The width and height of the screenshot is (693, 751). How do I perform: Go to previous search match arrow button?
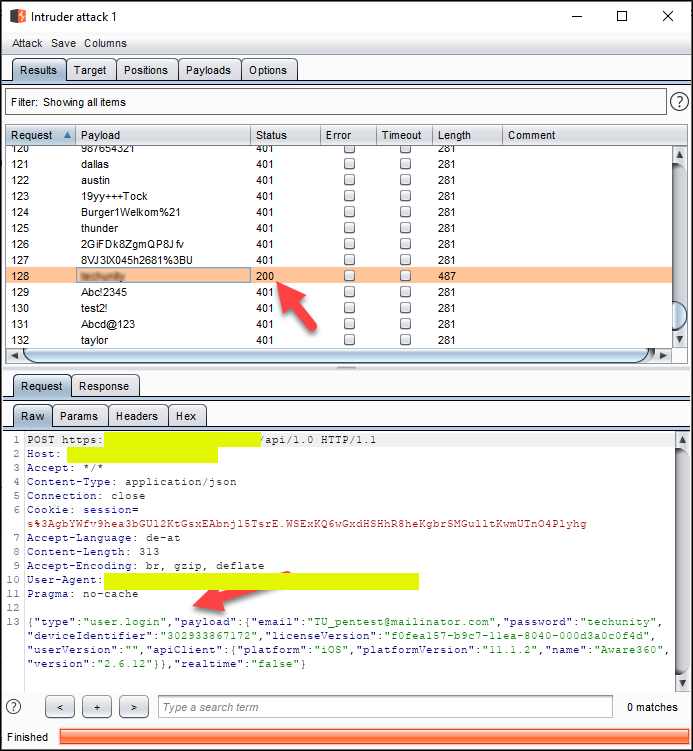click(x=60, y=707)
